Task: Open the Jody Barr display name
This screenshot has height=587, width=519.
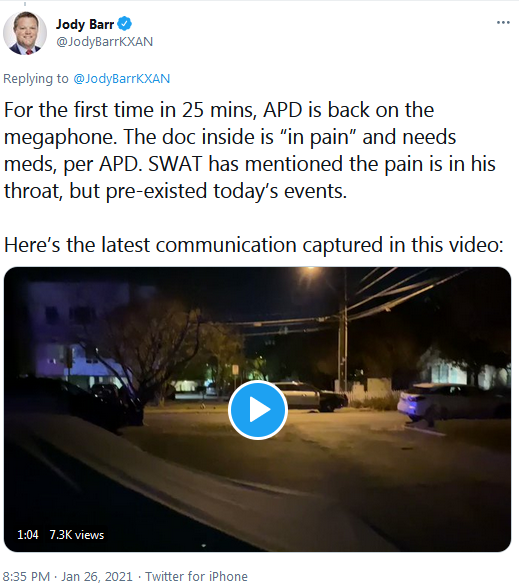Action: 85,24
